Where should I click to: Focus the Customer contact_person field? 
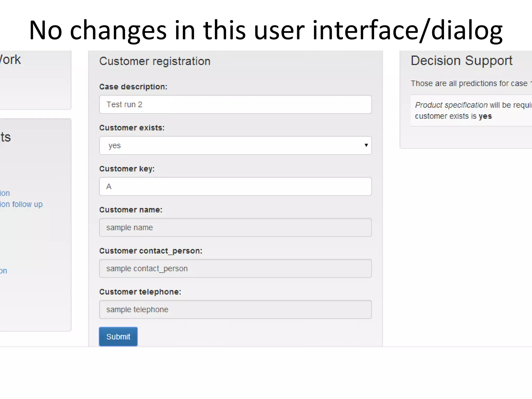[x=235, y=269]
